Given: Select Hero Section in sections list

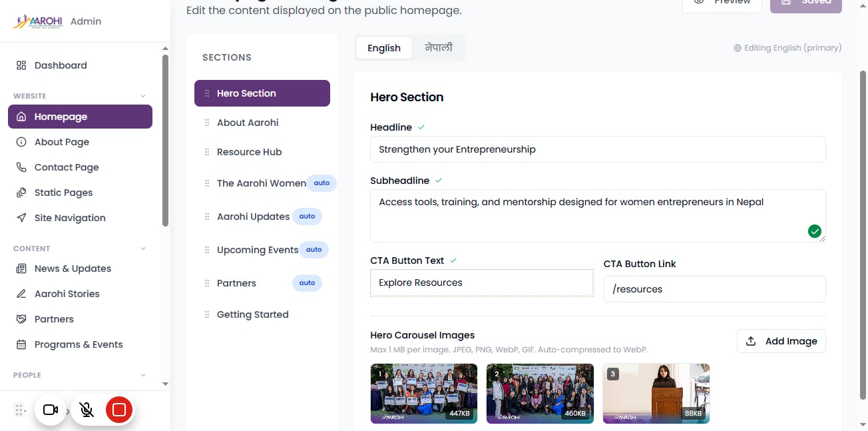Looking at the screenshot, I should 262,93.
